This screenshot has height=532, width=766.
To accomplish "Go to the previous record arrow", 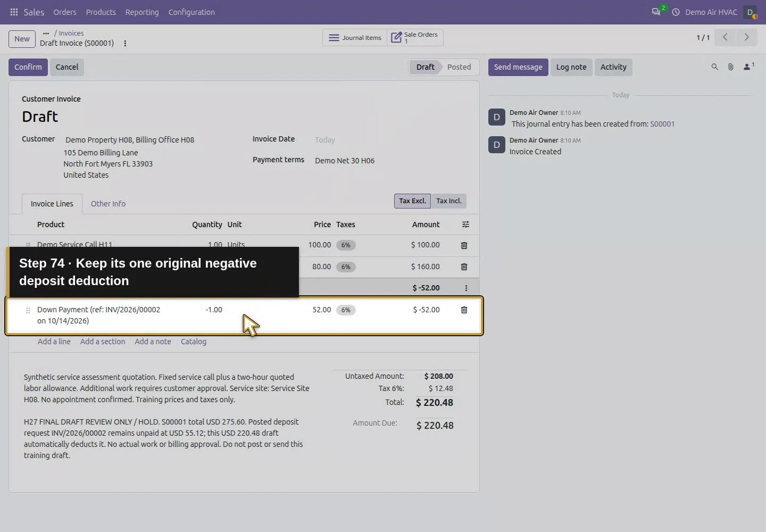I will click(725, 37).
